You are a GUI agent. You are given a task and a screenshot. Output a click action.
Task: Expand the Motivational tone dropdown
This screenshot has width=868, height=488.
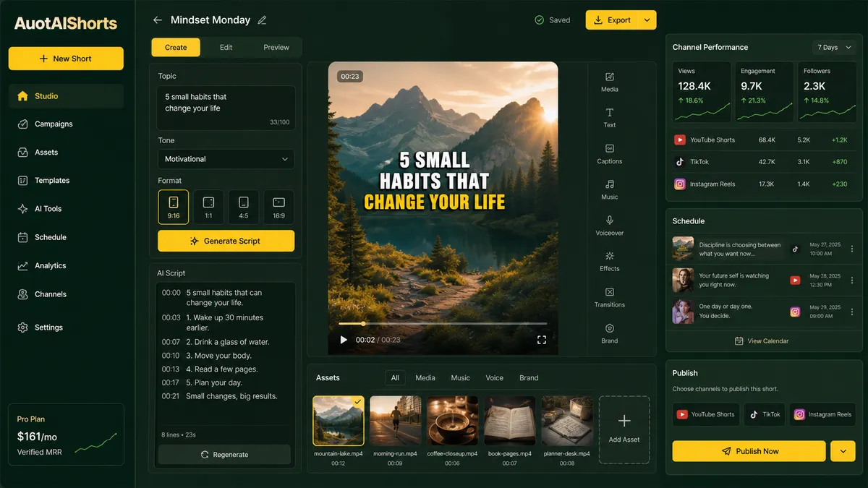coord(226,159)
